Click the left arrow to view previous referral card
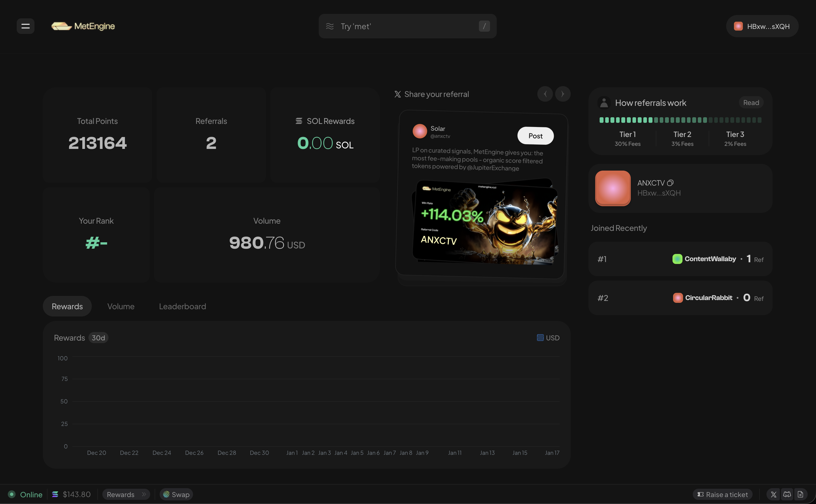The height and width of the screenshot is (504, 816). (545, 94)
